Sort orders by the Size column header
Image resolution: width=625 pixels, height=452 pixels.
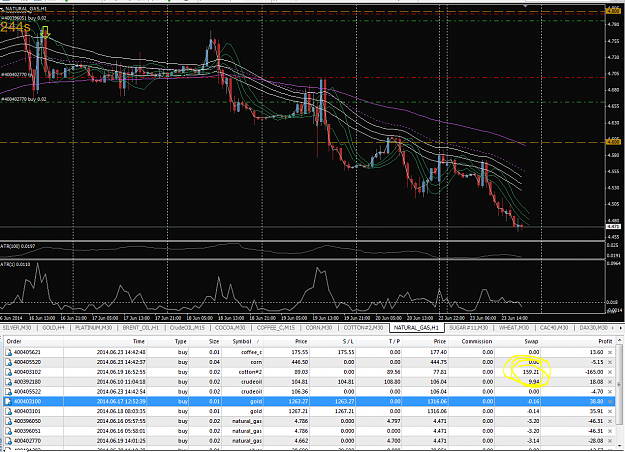(x=206, y=342)
